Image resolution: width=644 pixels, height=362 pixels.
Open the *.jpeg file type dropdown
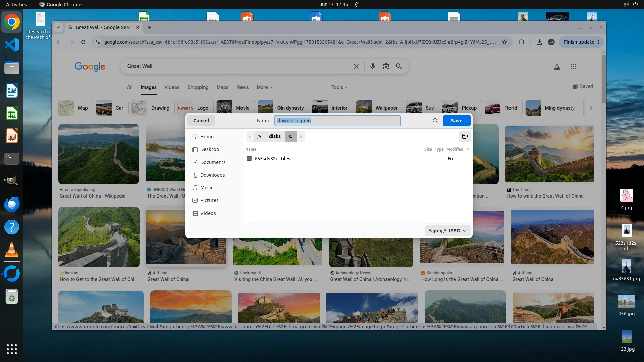tap(447, 231)
